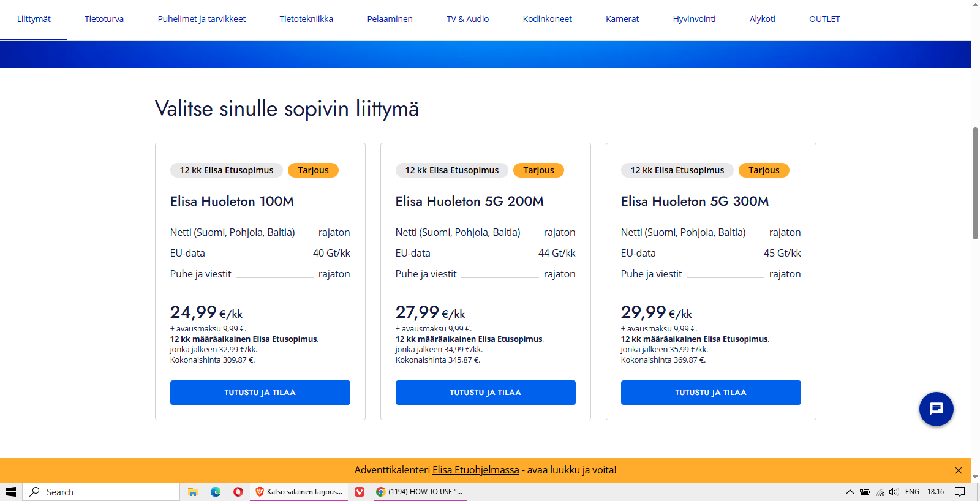Click 12 kk Elisa Etusopimus tag on 5G 200M
Screen dimensions: 980x501
(452, 170)
